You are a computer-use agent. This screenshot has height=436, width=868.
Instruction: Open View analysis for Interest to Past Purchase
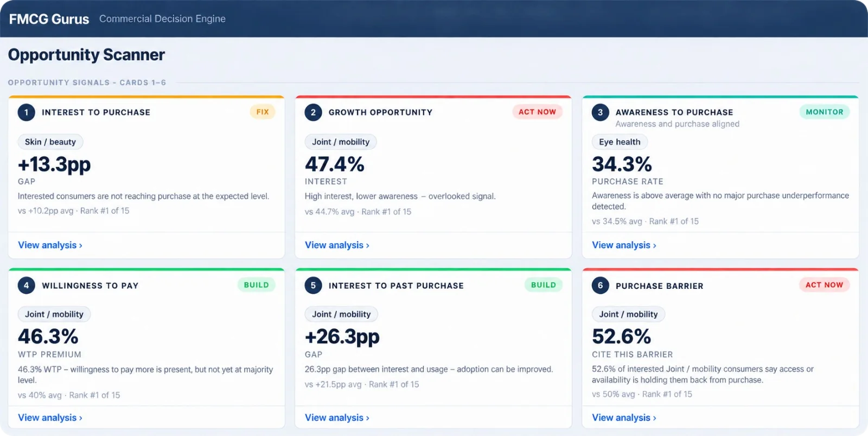click(x=337, y=418)
